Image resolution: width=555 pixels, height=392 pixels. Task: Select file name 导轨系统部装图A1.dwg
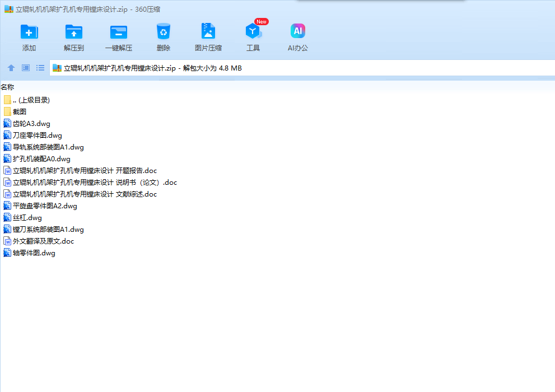coord(48,147)
